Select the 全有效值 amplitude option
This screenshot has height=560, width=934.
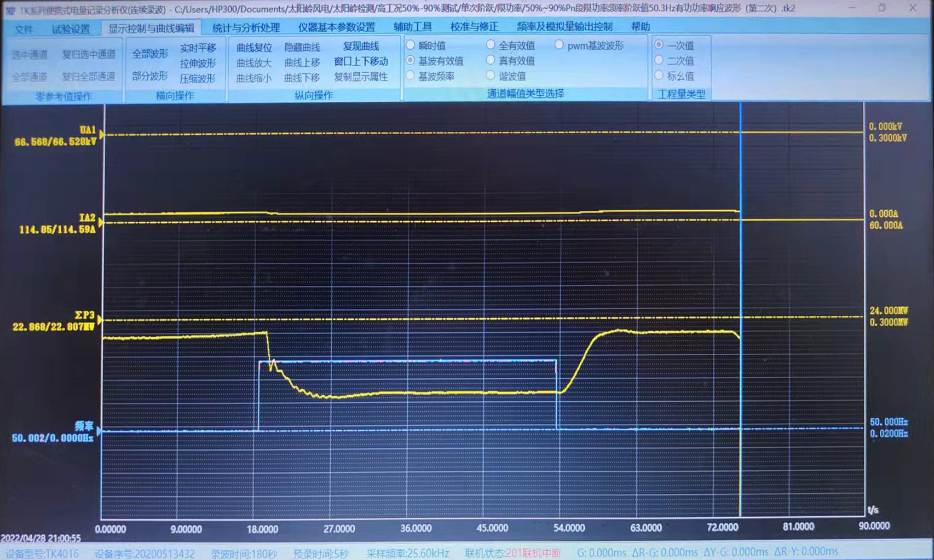(491, 45)
